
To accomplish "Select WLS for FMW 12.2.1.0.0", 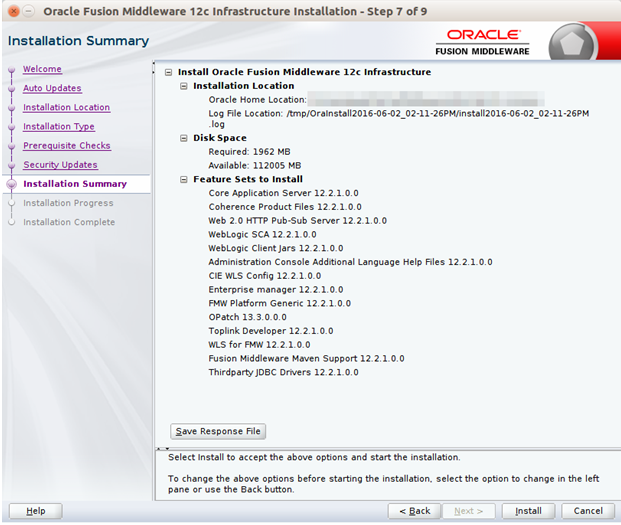I will tap(259, 345).
